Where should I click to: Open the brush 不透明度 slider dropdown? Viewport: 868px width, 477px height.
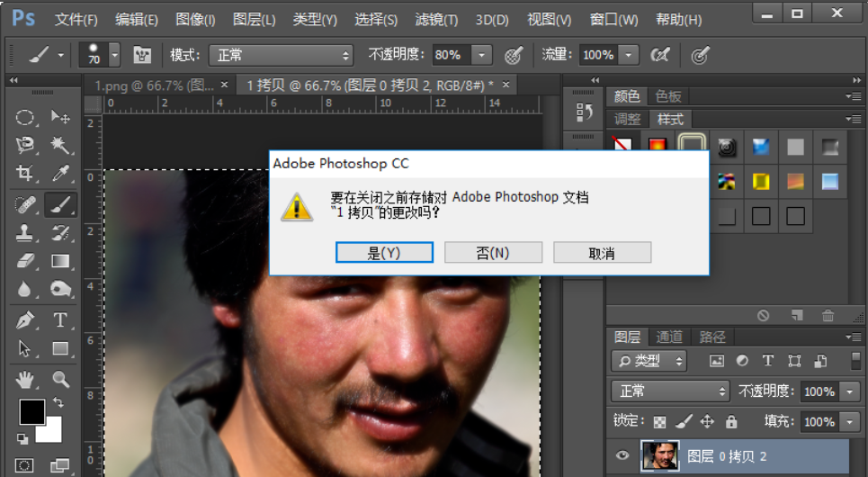481,55
